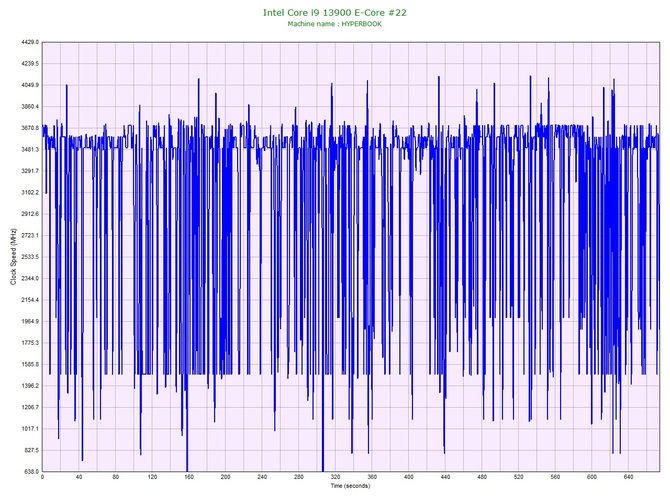Viewport: 670px width, 503px height.
Task: Select the 2154.4 y-axis value
Action: coord(30,300)
